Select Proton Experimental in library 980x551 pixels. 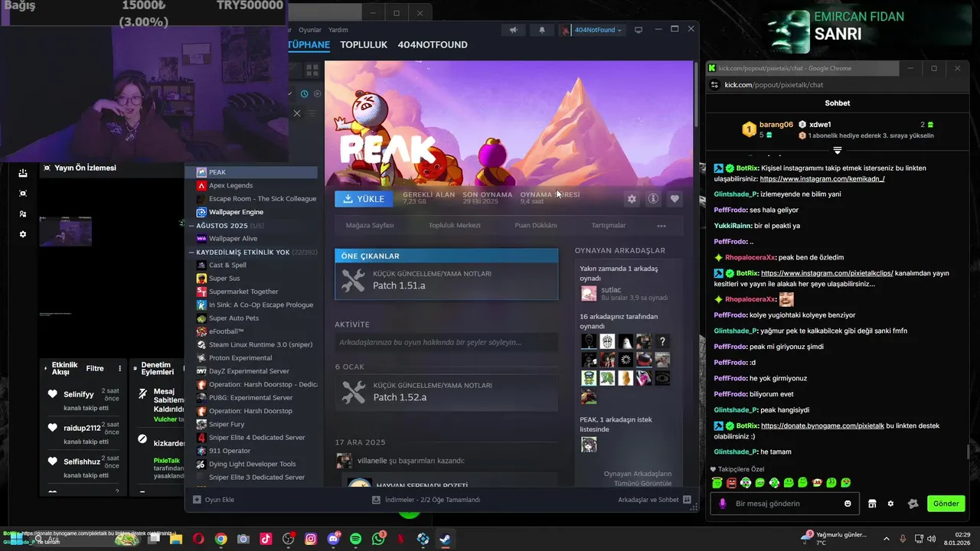[x=253, y=358]
